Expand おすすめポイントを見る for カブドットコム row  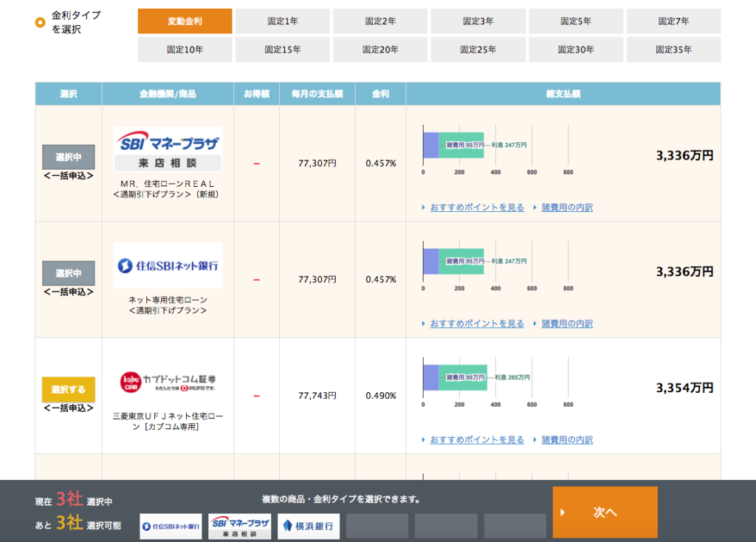pyautogui.click(x=477, y=440)
